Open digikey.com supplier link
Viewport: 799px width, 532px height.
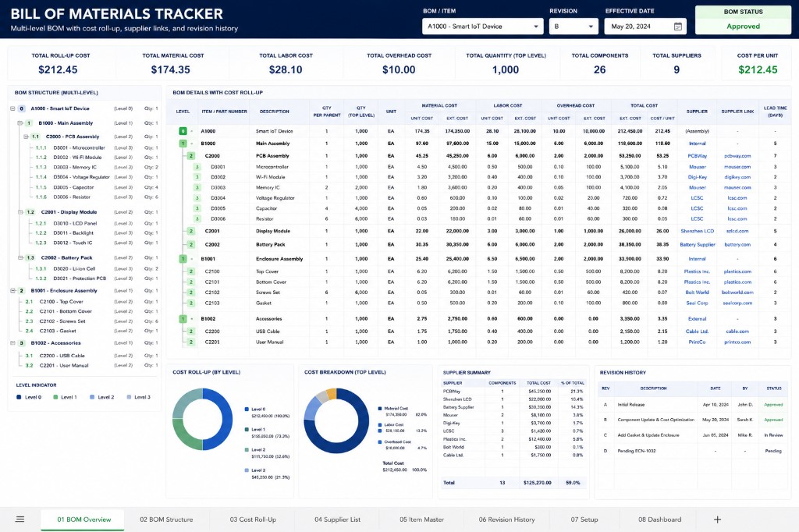(x=737, y=177)
